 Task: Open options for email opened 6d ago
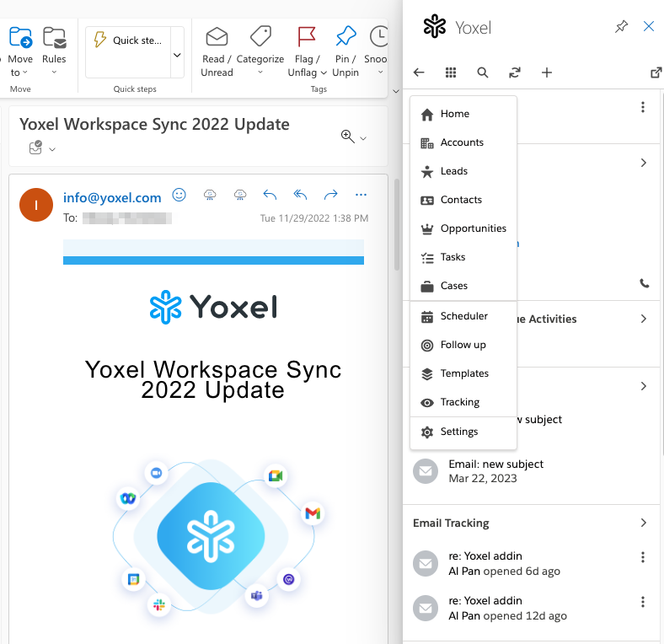pyautogui.click(x=643, y=557)
